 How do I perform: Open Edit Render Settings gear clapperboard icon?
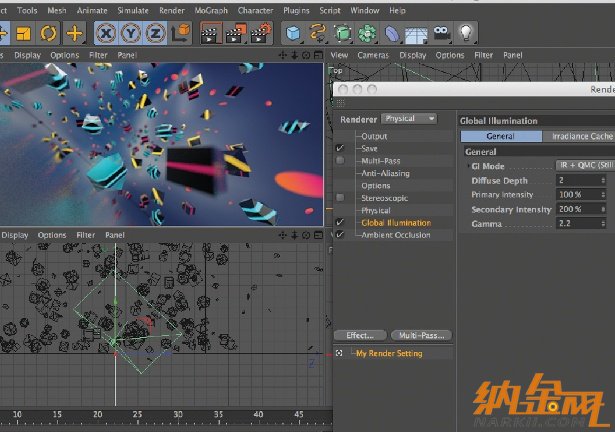pyautogui.click(x=261, y=34)
